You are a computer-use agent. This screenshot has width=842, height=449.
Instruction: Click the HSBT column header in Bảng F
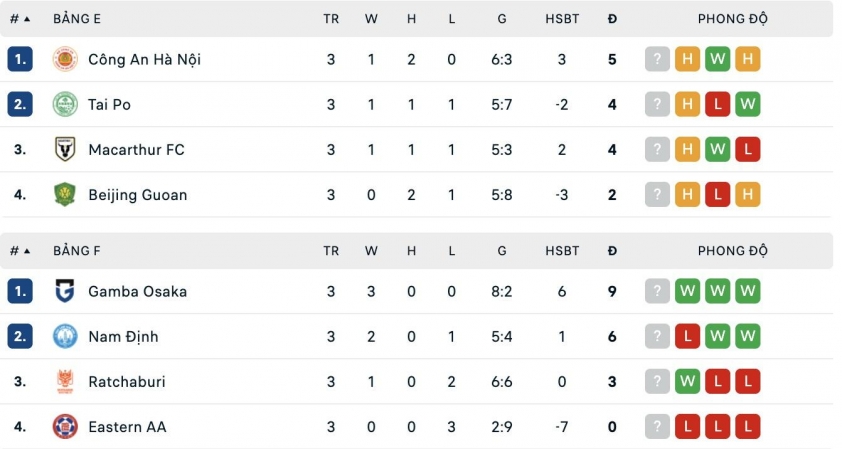[562, 251]
